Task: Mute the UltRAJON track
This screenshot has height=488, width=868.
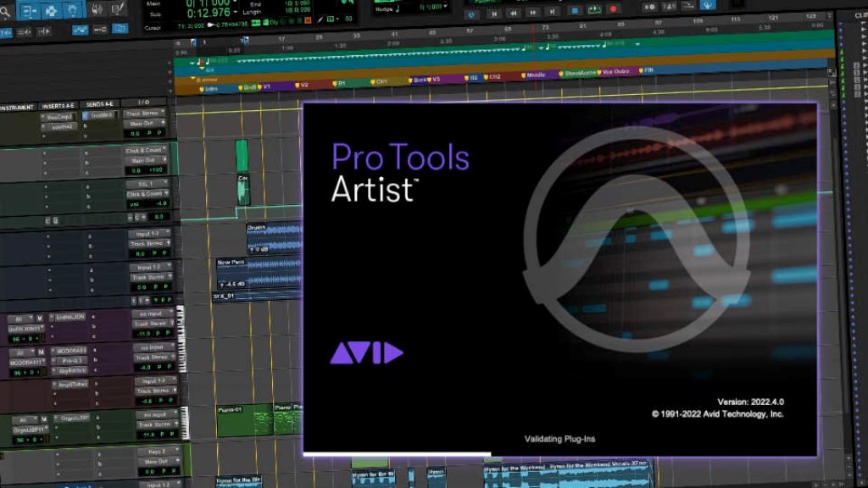Action: point(39,318)
